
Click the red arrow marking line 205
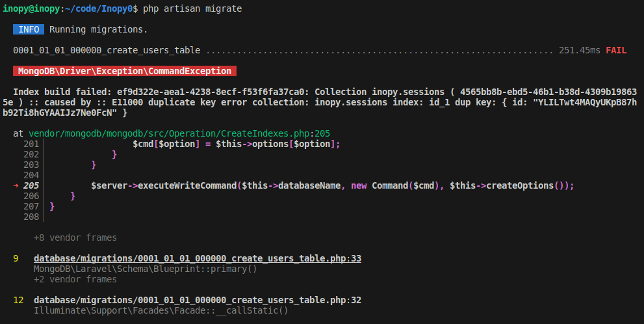tap(16, 185)
